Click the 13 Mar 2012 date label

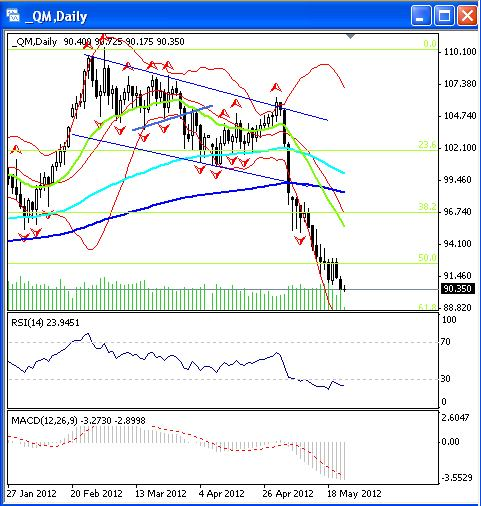[x=161, y=493]
